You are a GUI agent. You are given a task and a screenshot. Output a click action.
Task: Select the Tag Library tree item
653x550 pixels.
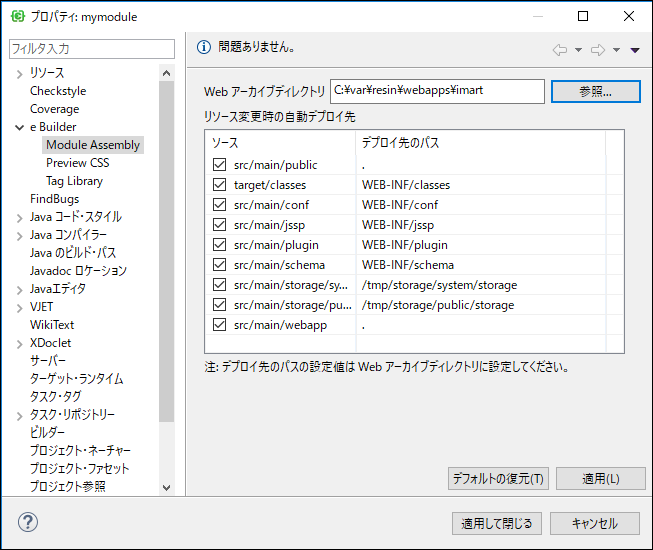75,181
